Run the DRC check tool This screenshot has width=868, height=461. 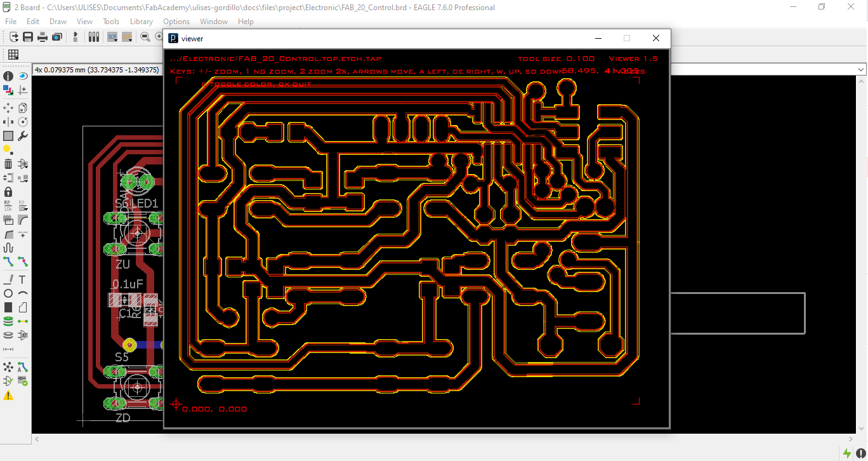[23, 381]
